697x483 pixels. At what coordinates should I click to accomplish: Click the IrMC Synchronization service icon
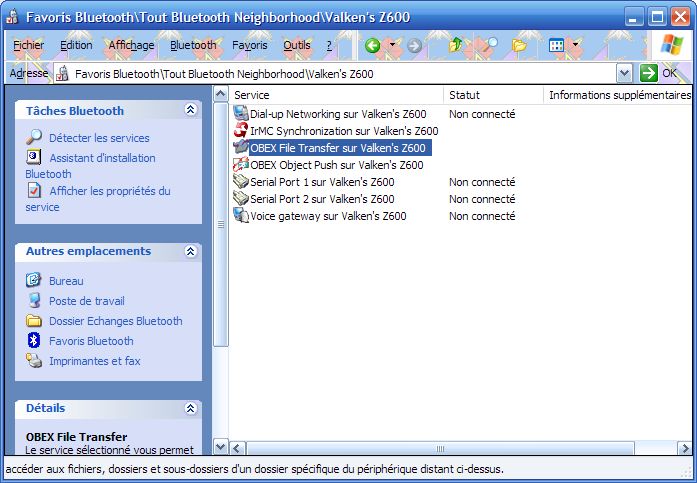[241, 130]
